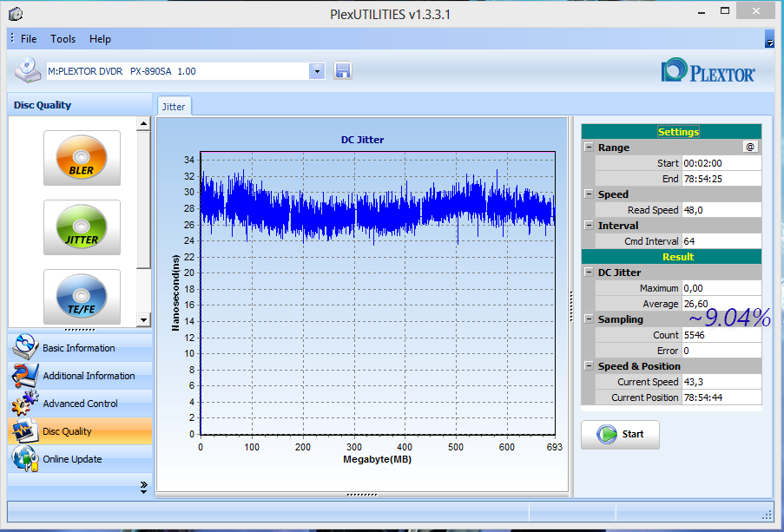Screen dimensions: 784x532
Task: Start the jitter test
Action: [x=620, y=434]
